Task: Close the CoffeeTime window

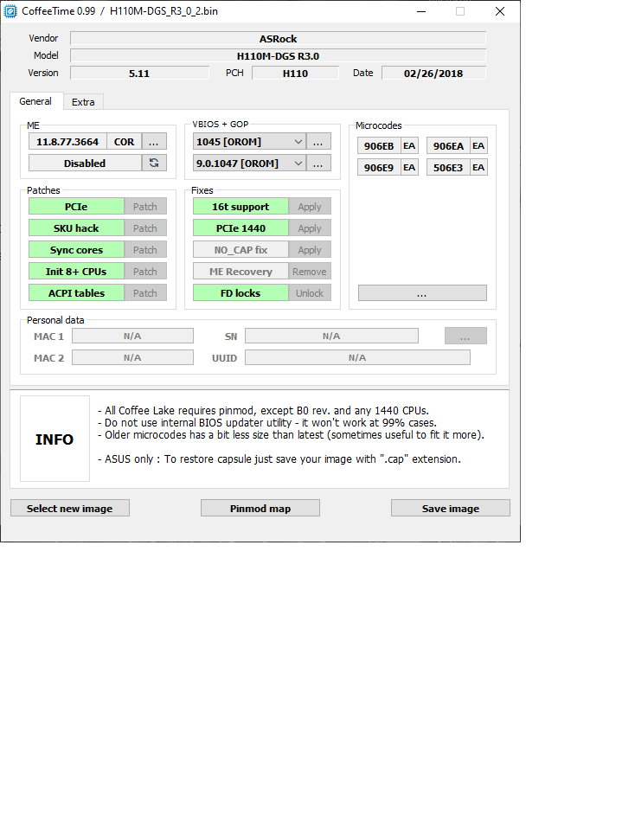Action: coord(500,11)
